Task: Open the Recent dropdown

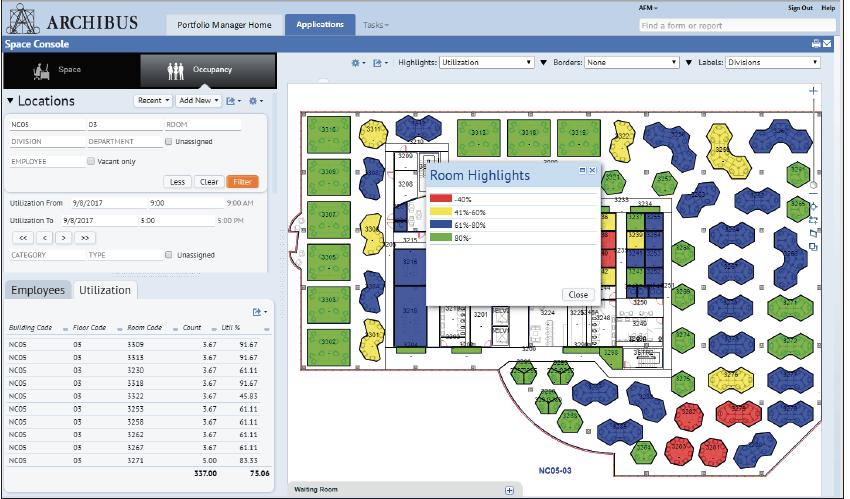Action: coord(152,101)
